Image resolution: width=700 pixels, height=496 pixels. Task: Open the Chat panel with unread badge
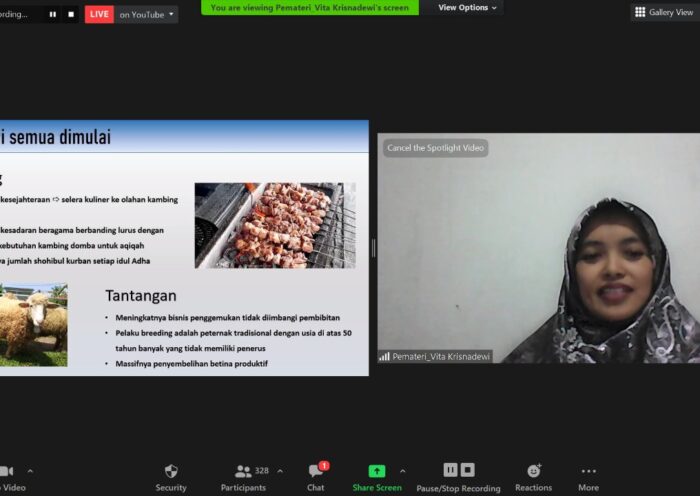[316, 476]
